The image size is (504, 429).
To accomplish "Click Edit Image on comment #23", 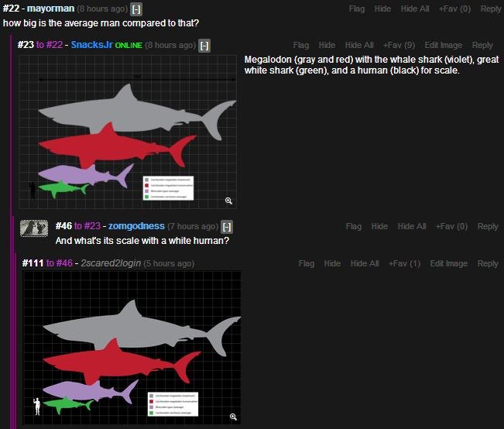I will click(443, 46).
